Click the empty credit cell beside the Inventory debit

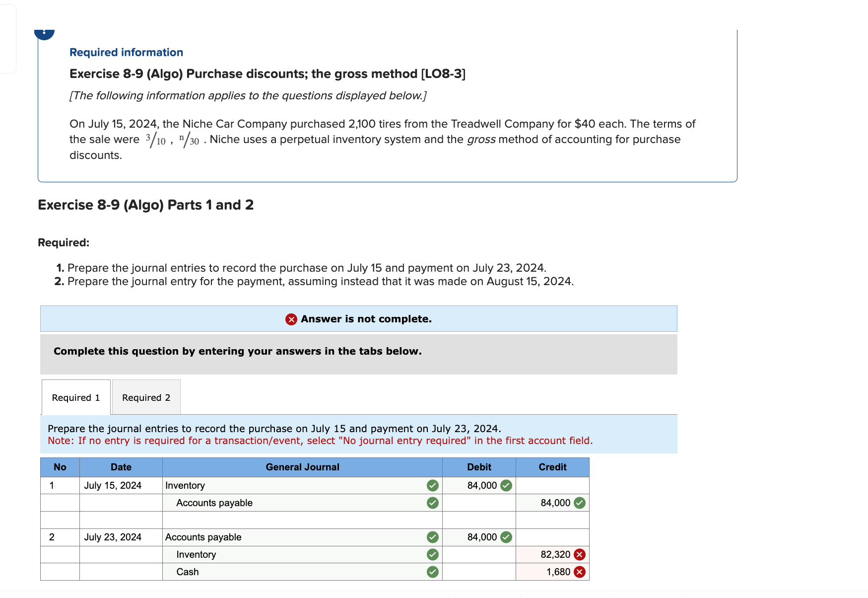pos(552,485)
